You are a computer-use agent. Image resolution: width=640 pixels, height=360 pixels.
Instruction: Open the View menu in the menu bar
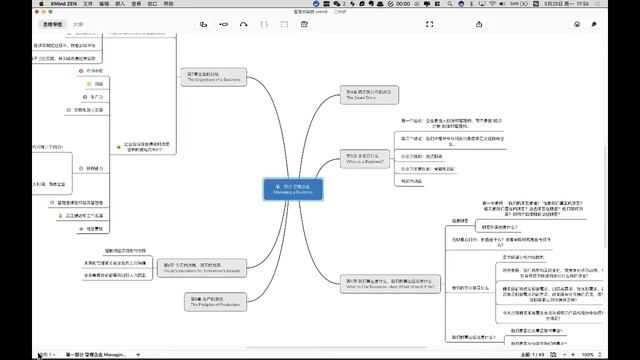[136, 4]
